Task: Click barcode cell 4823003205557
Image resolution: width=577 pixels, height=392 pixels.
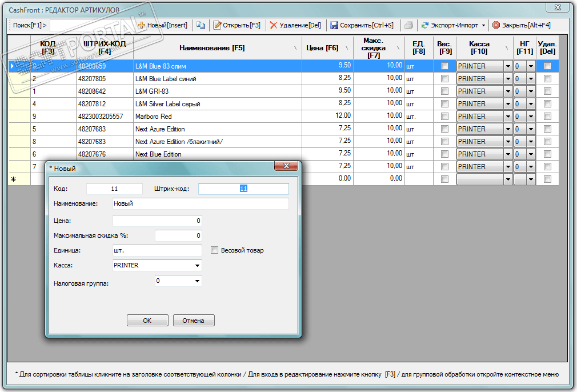Action: coord(105,117)
